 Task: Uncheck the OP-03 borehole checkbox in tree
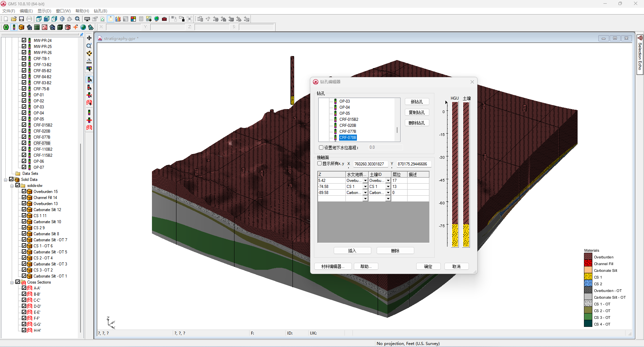[x=24, y=107]
